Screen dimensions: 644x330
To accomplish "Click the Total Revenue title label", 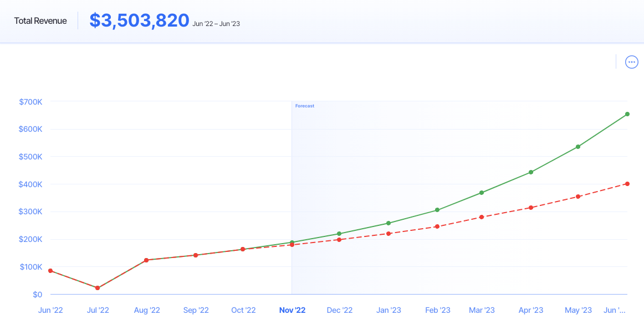I will 40,21.
